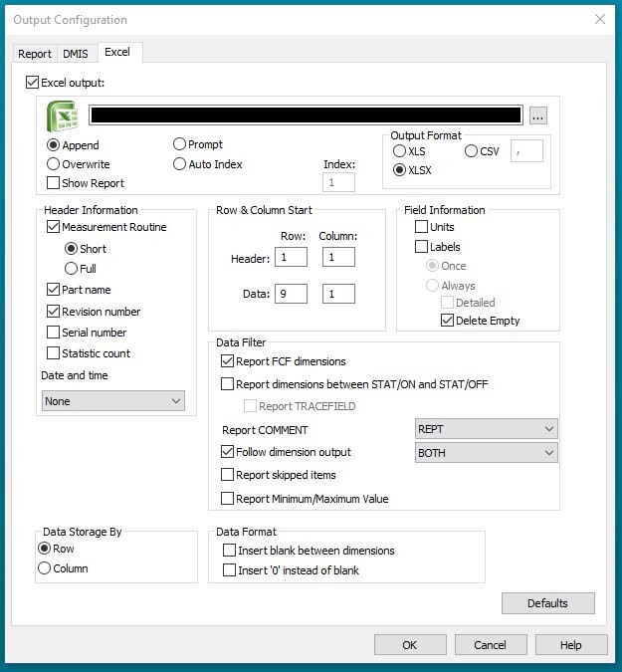Click the Data Row field
Image resolution: width=622 pixels, height=672 pixels.
291,294
